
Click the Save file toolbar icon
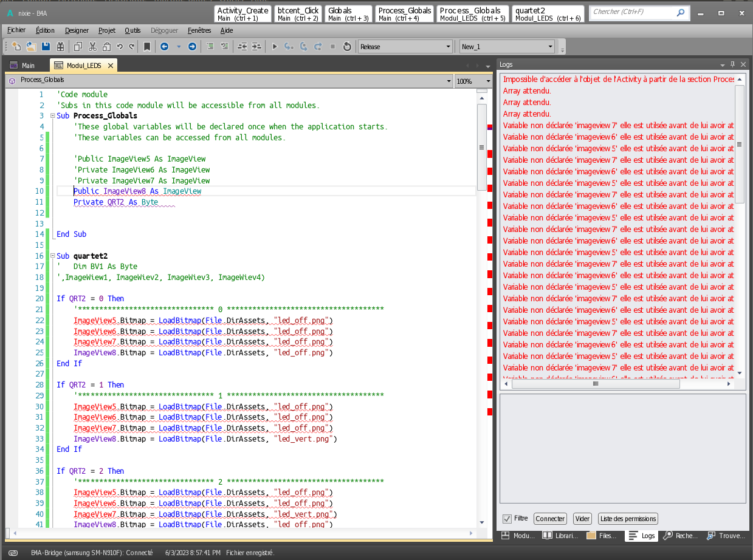pos(46,47)
